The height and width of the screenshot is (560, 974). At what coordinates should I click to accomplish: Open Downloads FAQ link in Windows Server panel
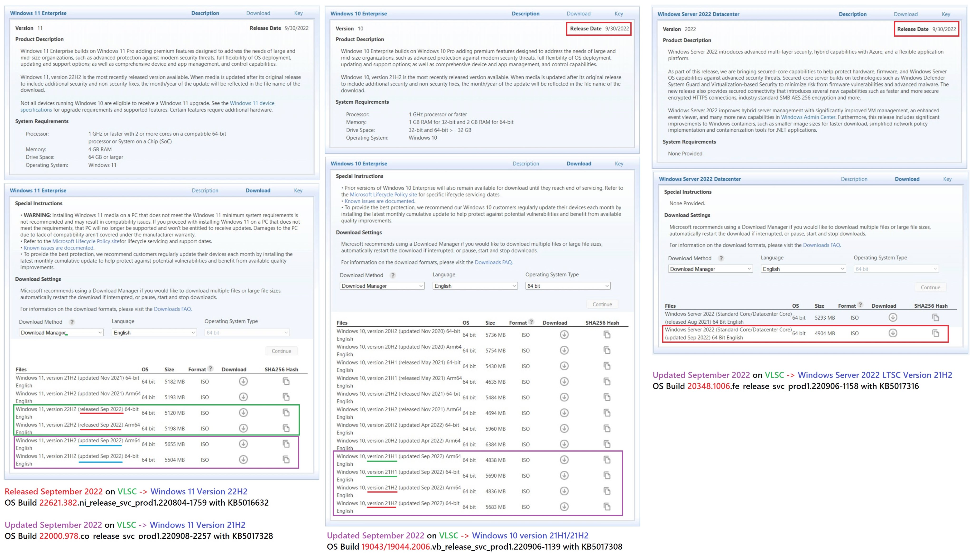click(x=822, y=245)
